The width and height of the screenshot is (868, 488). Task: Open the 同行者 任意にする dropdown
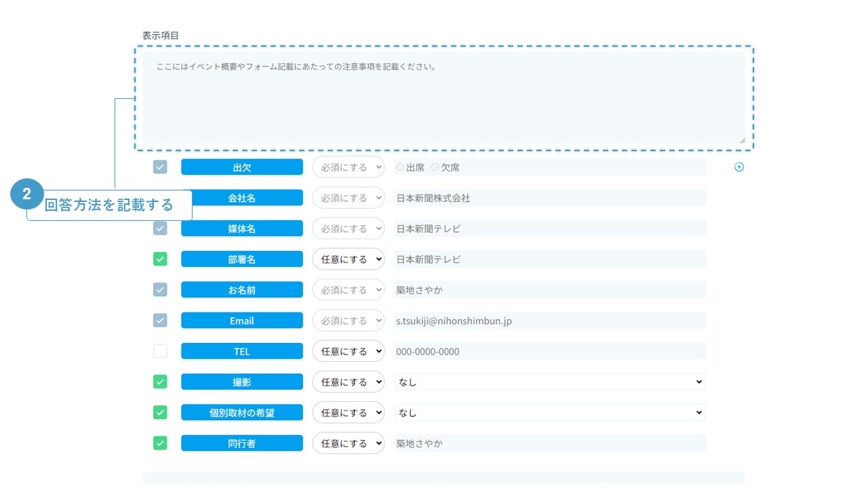coord(348,443)
